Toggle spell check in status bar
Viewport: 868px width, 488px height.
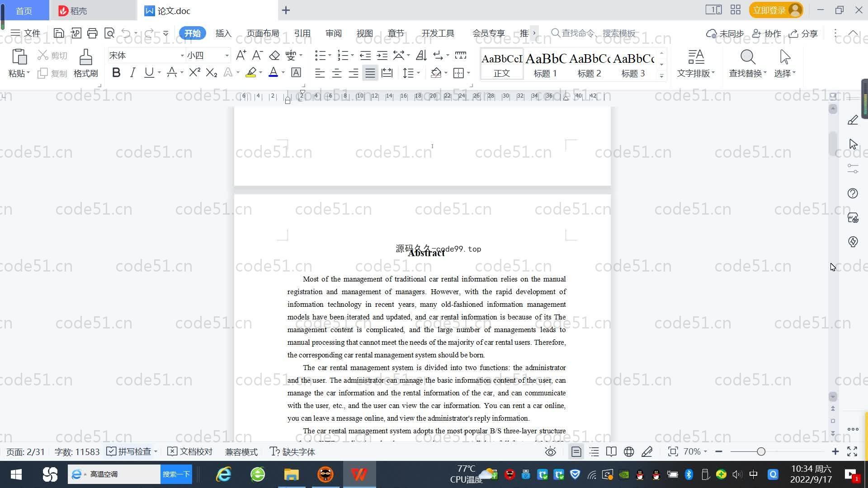point(132,452)
